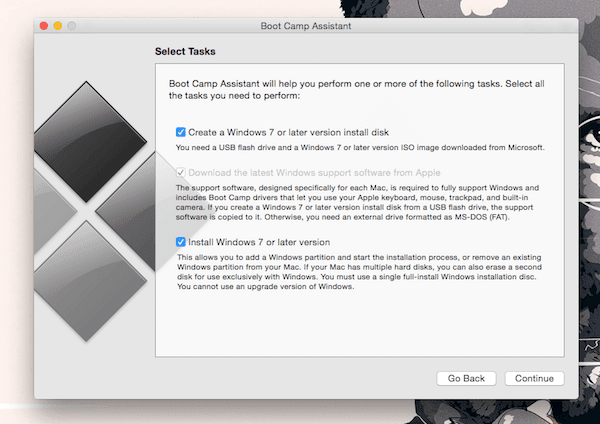This screenshot has height=424, width=600.
Task: Click 'Download the latest Windows support software from Apple' label
Action: coord(314,173)
